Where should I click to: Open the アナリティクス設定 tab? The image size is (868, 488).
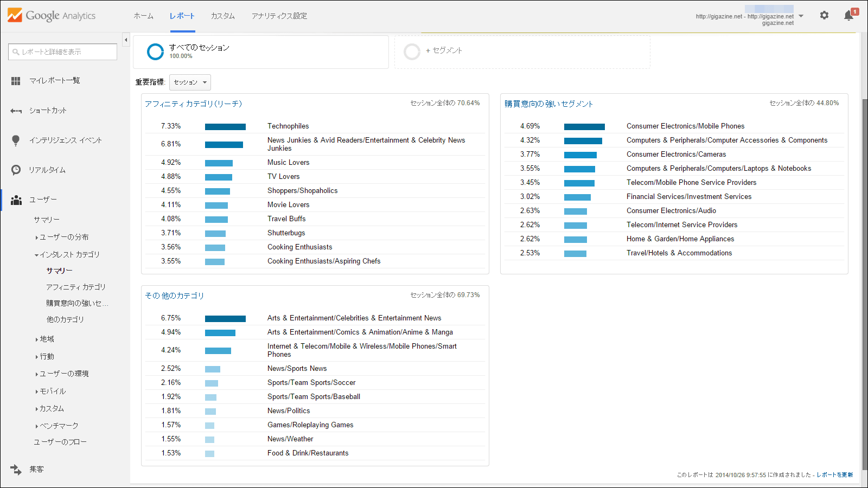click(x=279, y=16)
